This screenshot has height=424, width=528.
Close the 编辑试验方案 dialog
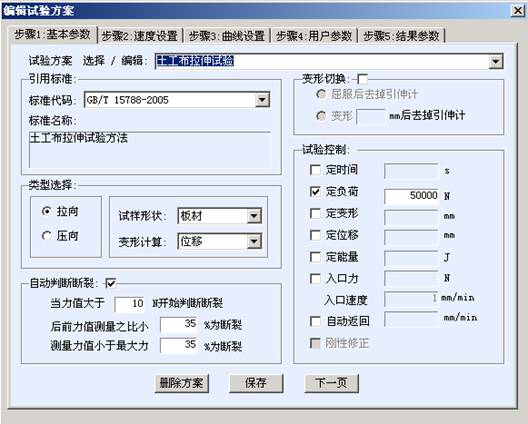(518, 11)
